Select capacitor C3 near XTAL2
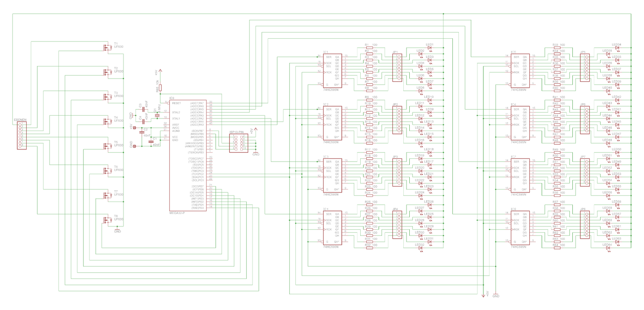The width and height of the screenshot is (644, 310). (x=143, y=110)
